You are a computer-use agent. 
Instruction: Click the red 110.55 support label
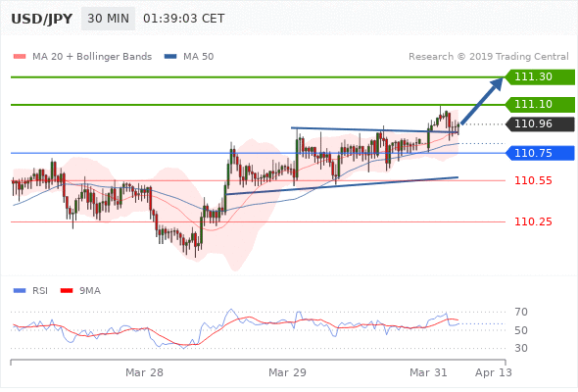click(x=533, y=180)
